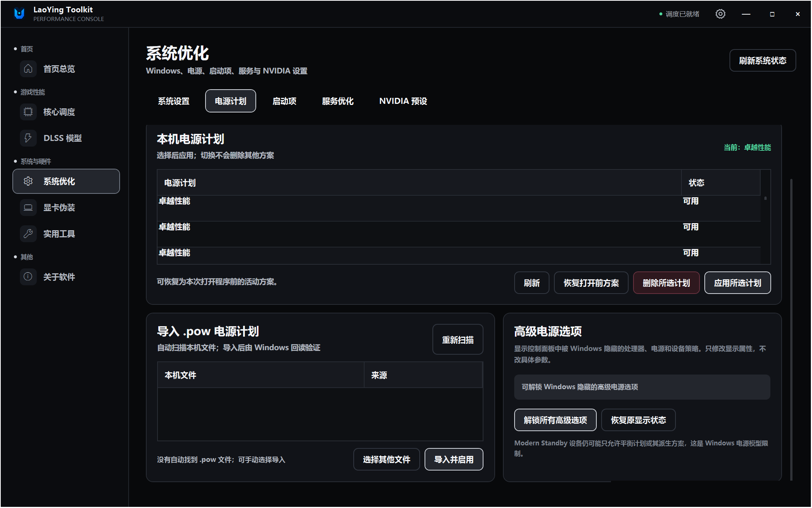Click the gear icon beside 系统优化
This screenshot has width=812, height=508.
click(28, 181)
